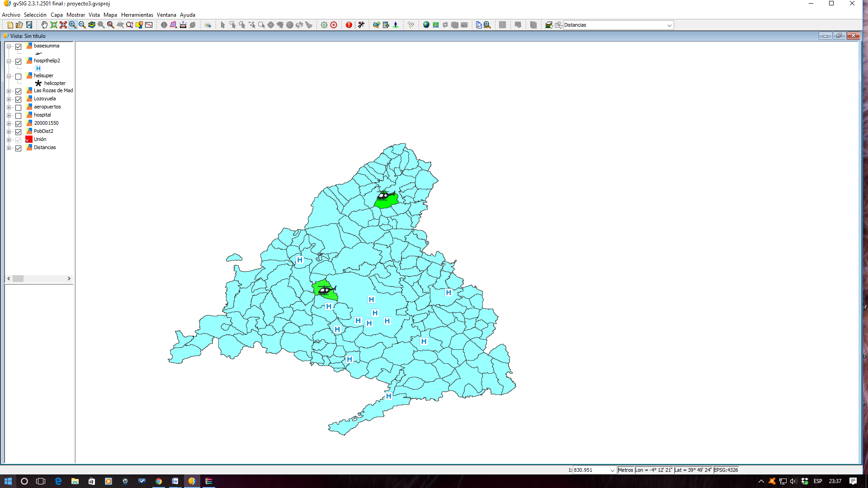Enable the helisuper layer checkbox

pyautogui.click(x=19, y=76)
